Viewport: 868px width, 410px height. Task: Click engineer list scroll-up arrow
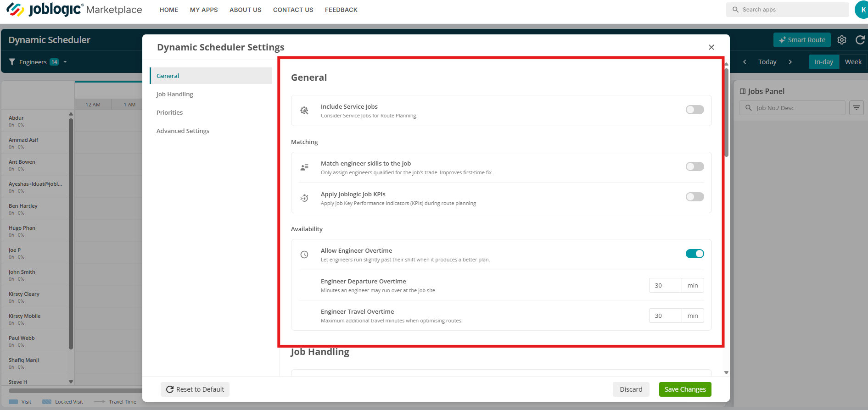(71, 114)
